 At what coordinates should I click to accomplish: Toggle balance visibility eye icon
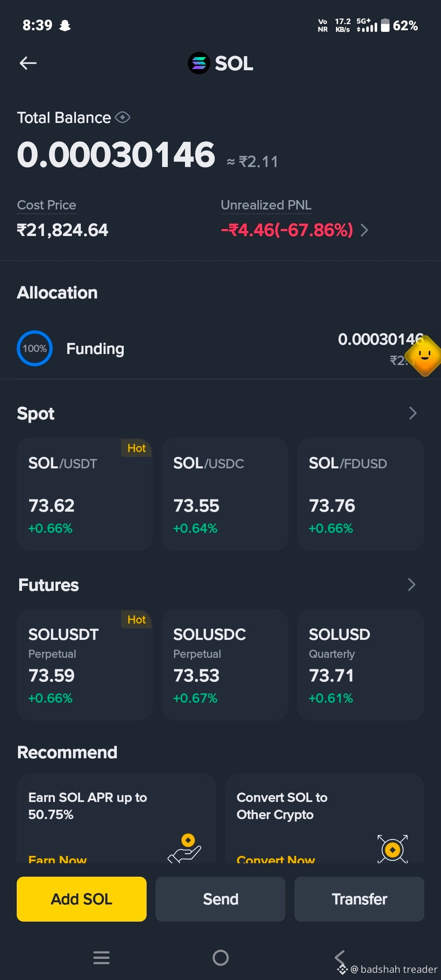122,118
